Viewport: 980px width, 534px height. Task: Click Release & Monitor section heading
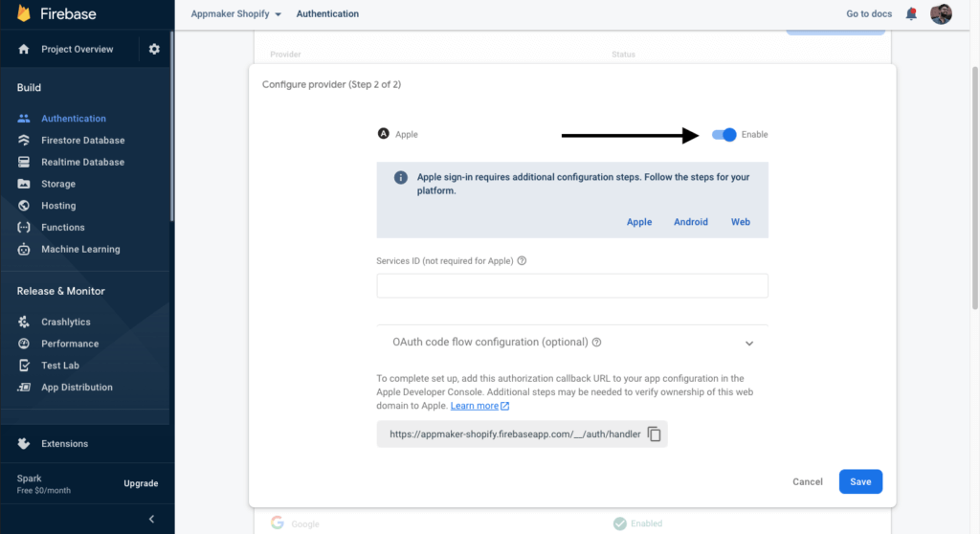pyautogui.click(x=60, y=291)
